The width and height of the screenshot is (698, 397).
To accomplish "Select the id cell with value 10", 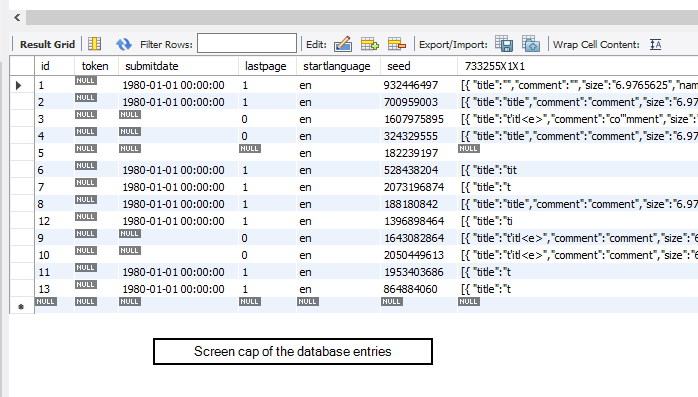I will coord(54,255).
